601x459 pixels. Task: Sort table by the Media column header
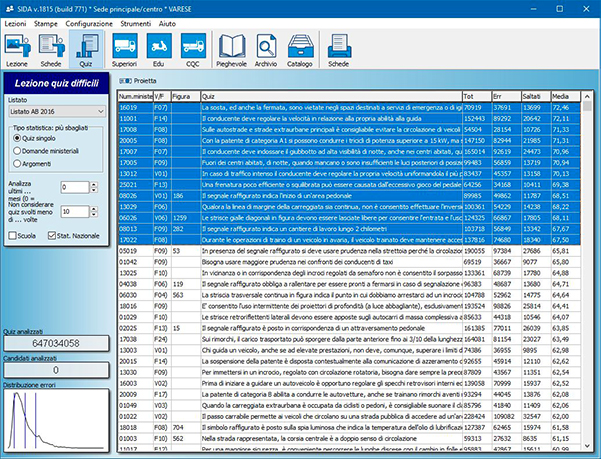tap(563, 95)
